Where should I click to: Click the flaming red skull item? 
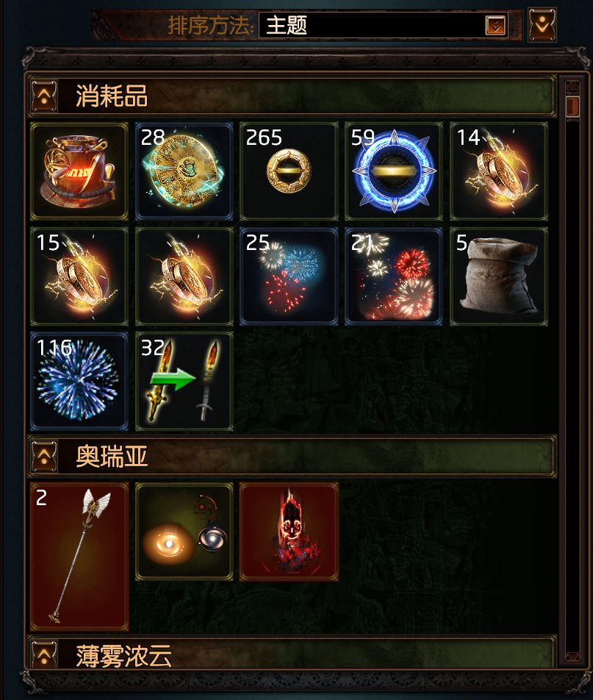[x=289, y=531]
